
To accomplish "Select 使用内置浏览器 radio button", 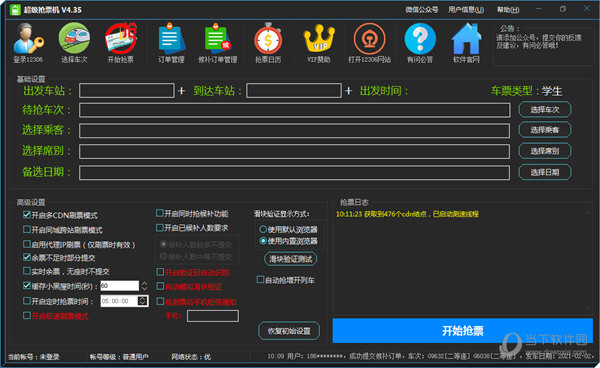I will point(263,241).
